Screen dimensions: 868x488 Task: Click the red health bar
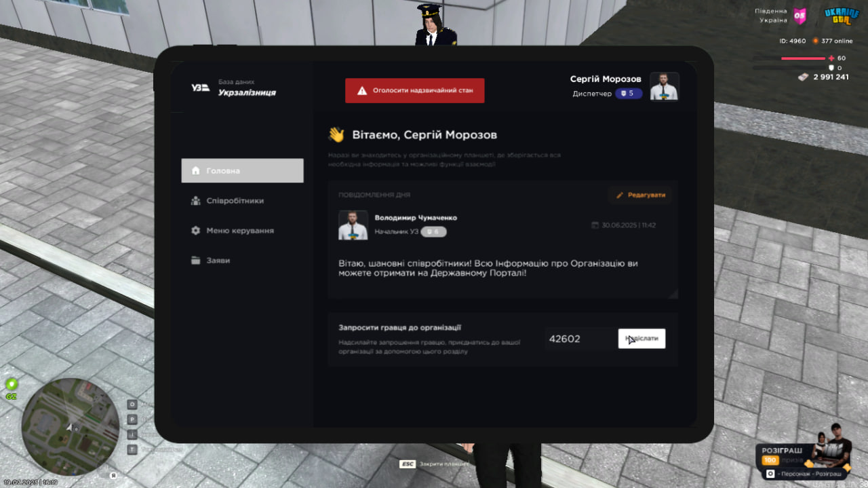803,58
